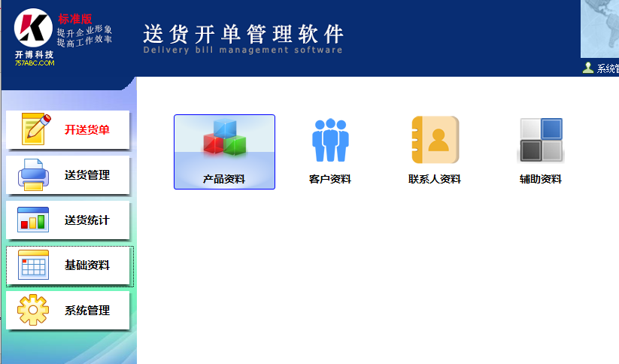The height and width of the screenshot is (364, 619).
Task: Select the red 开送货单 sidebar label
Action: click(87, 130)
